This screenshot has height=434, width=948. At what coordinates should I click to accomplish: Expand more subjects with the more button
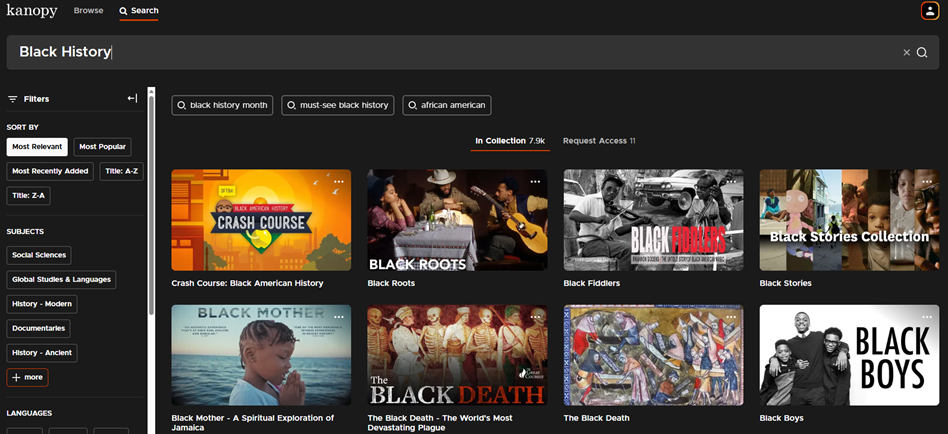pyautogui.click(x=27, y=378)
